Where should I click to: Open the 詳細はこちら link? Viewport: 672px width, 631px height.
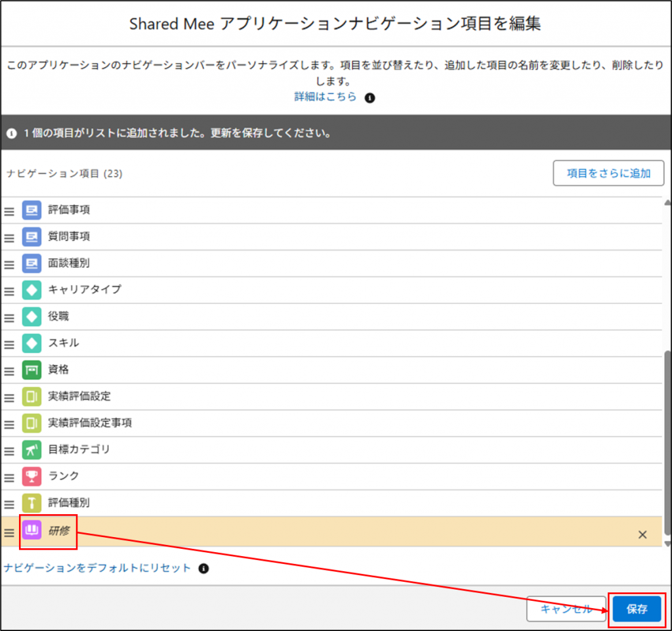click(325, 97)
